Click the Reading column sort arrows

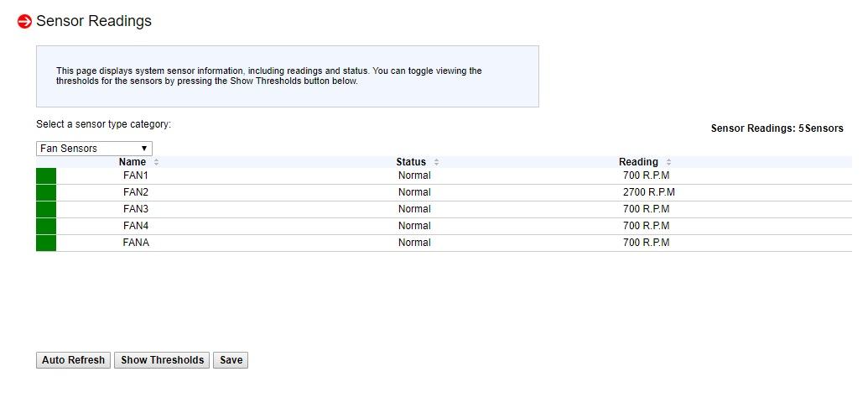point(668,162)
